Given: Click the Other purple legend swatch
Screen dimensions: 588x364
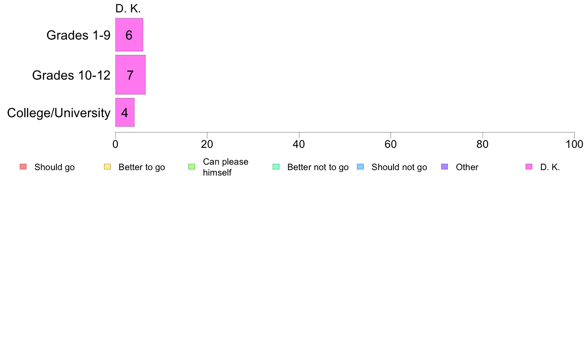Looking at the screenshot, I should (x=444, y=167).
